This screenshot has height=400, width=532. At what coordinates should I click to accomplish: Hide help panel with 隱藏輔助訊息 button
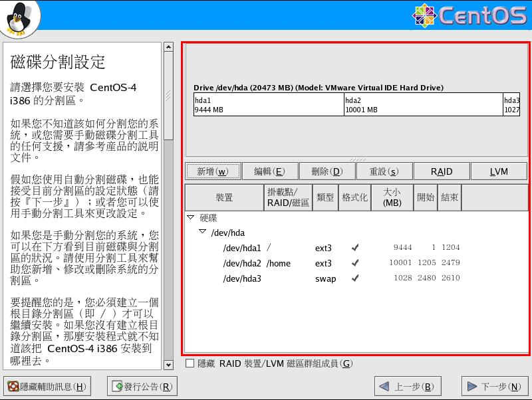click(47, 387)
